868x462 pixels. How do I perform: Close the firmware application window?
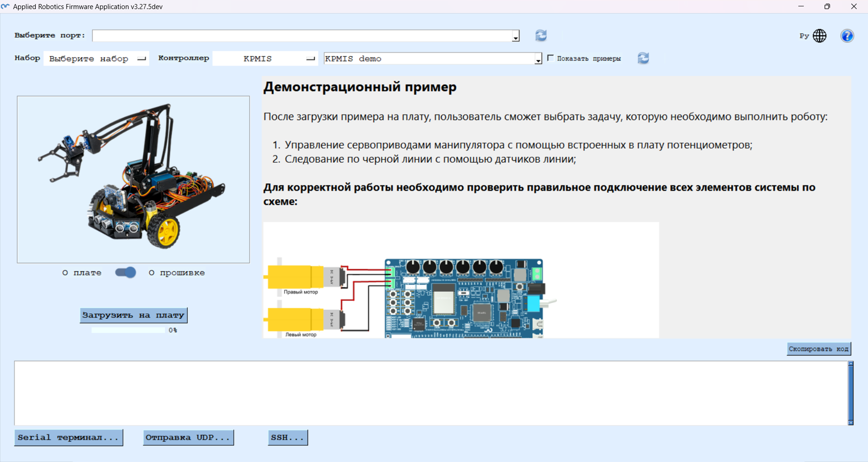[854, 6]
